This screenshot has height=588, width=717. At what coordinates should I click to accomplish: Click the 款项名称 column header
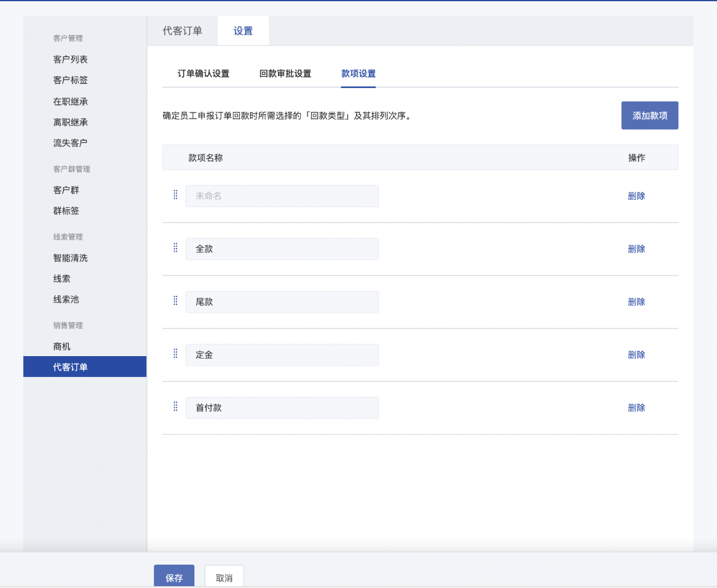click(205, 157)
